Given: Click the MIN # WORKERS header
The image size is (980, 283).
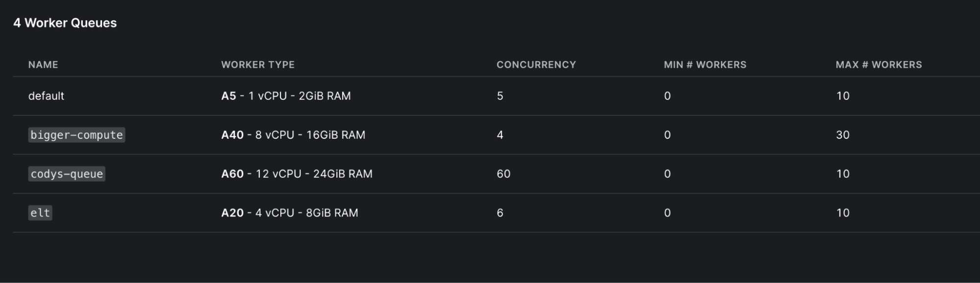Looking at the screenshot, I should pyautogui.click(x=705, y=65).
